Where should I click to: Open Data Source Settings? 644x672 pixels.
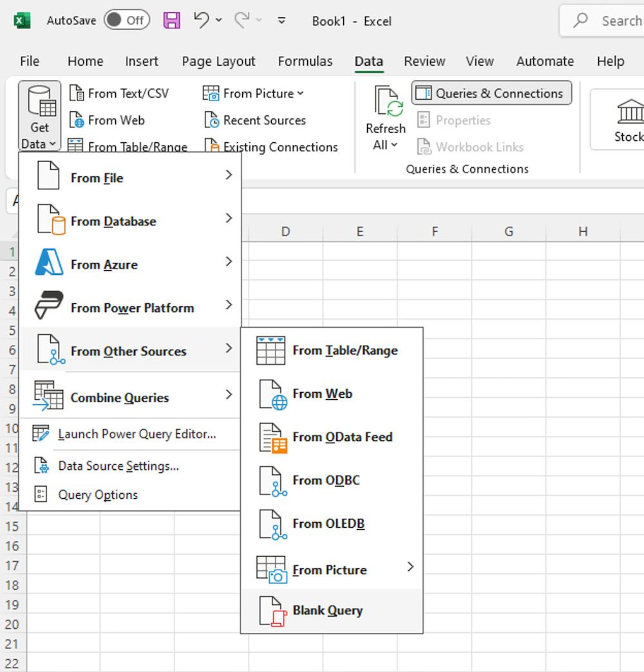point(118,466)
